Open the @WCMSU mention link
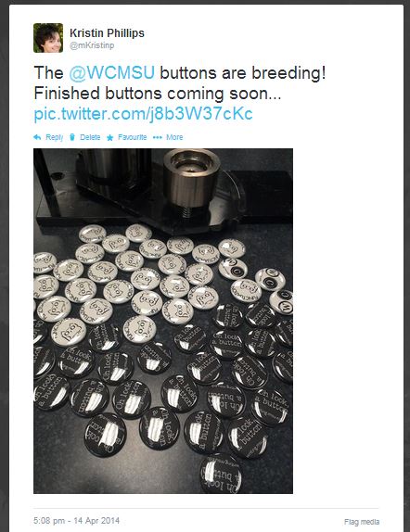Screen dimensions: 410x532 (x=111, y=72)
